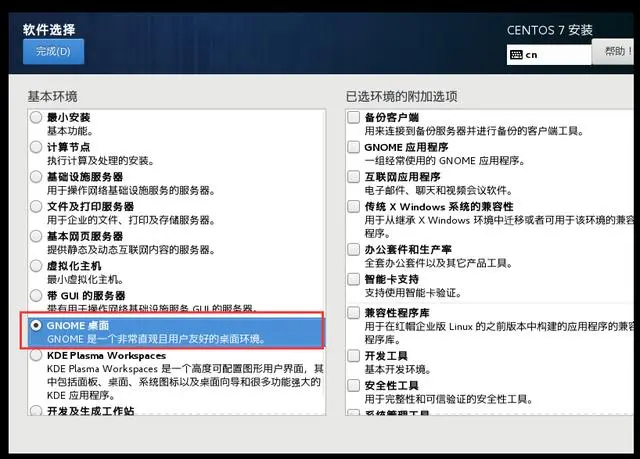The image size is (640, 459).
Task: Click the KDE Plasma Workspaces description paragraph
Action: [185, 382]
